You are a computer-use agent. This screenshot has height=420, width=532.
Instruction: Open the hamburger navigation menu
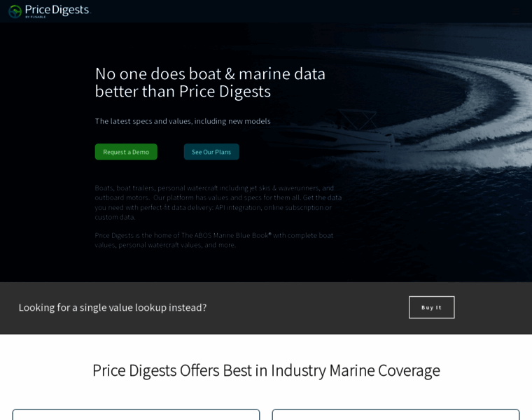516,12
